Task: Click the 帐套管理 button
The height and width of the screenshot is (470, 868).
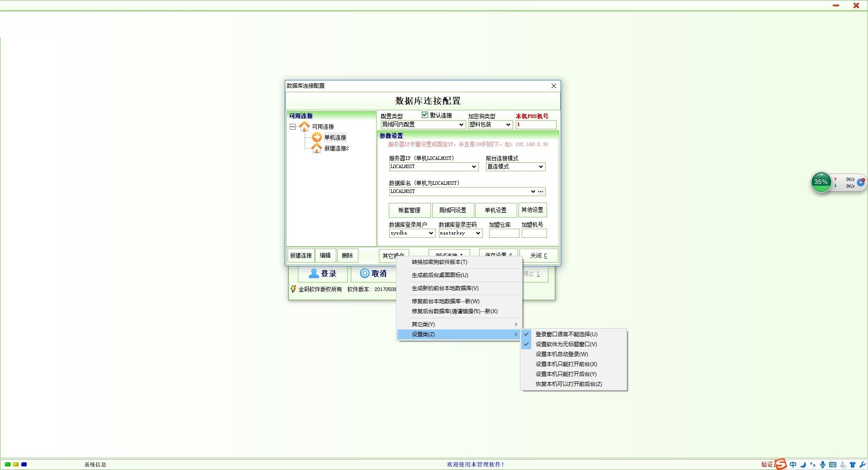Action: pyautogui.click(x=410, y=210)
